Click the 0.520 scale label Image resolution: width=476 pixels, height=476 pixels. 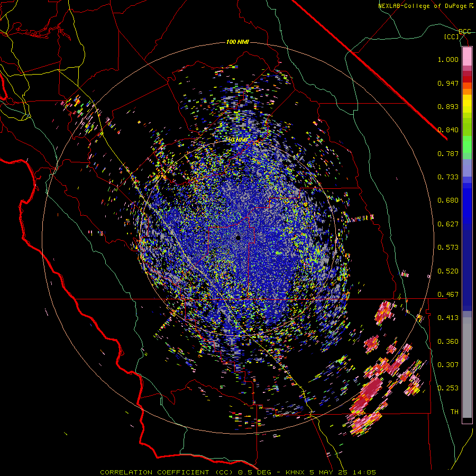tap(448, 271)
